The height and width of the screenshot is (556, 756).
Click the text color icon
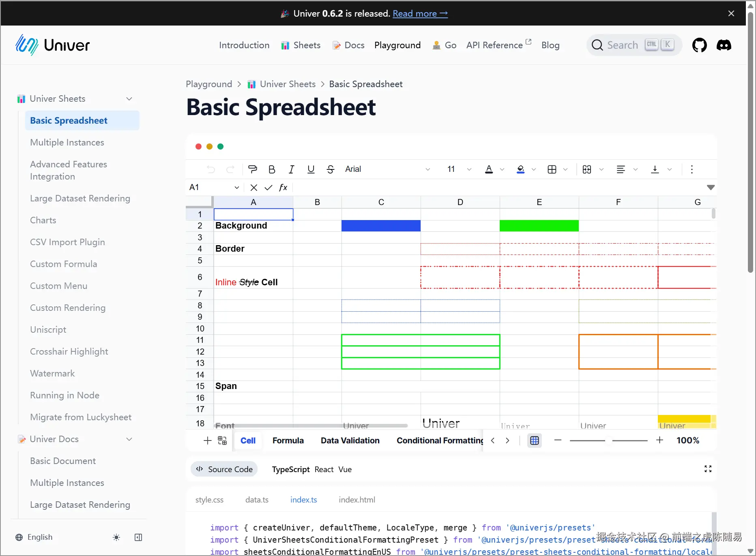[489, 169]
